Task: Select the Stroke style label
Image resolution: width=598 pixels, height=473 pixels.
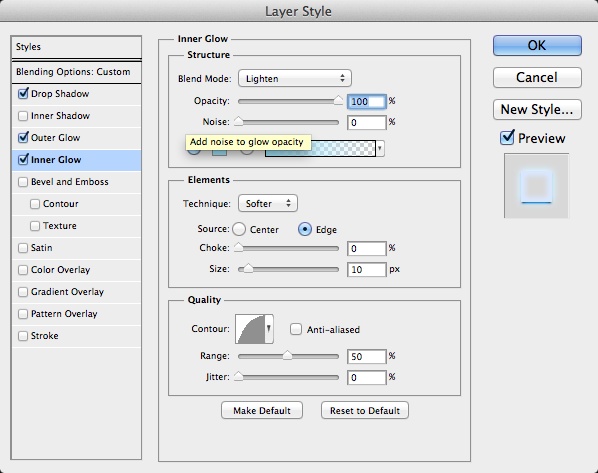Action: (x=45, y=336)
